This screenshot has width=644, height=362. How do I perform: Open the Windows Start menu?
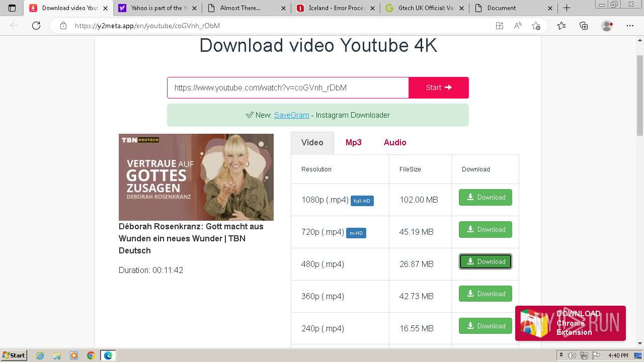[x=14, y=355]
